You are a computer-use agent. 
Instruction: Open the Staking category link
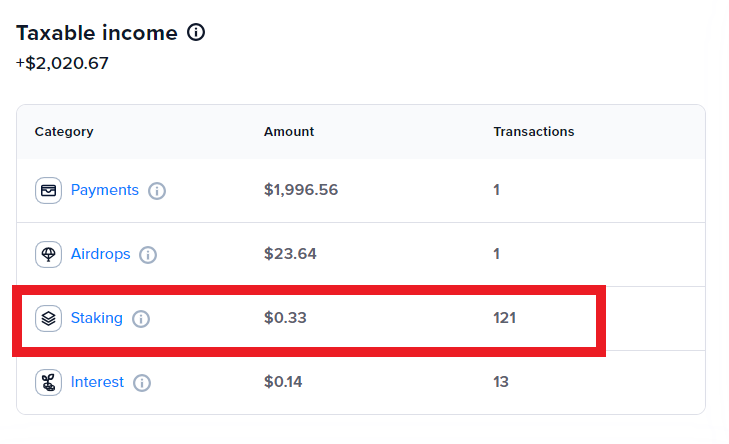click(96, 318)
